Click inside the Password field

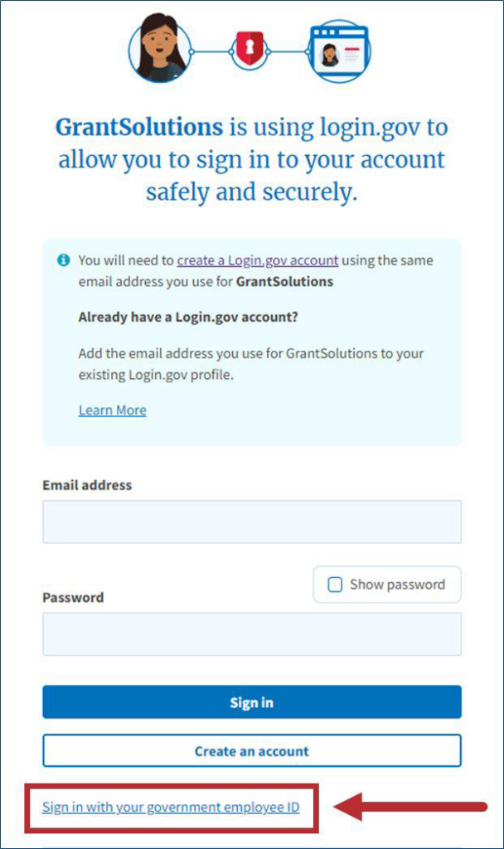[x=251, y=633]
